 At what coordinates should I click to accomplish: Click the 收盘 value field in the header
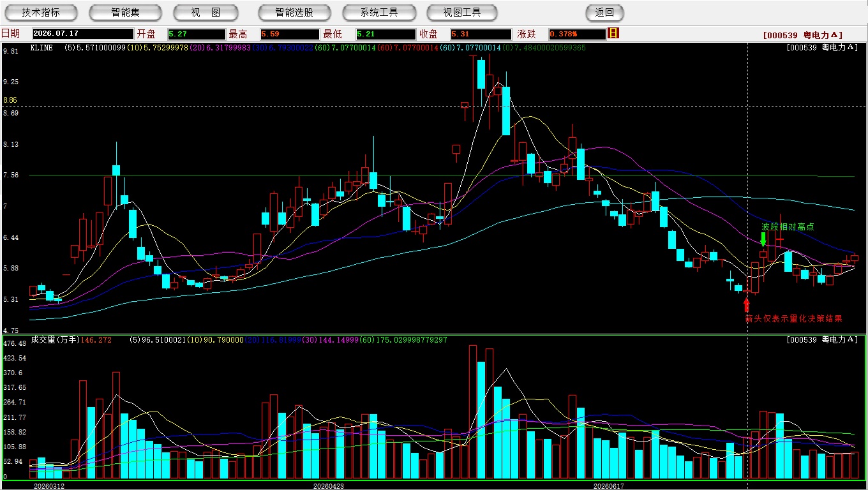click(481, 34)
